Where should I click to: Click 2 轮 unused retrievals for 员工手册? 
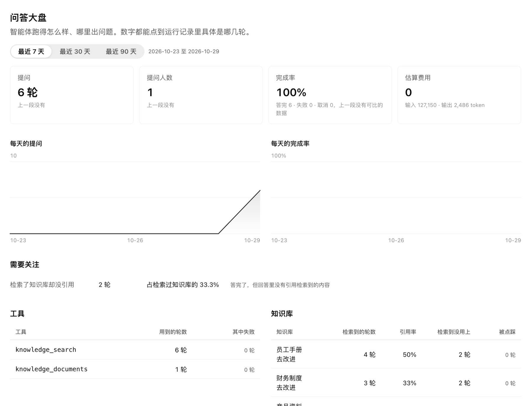click(464, 354)
